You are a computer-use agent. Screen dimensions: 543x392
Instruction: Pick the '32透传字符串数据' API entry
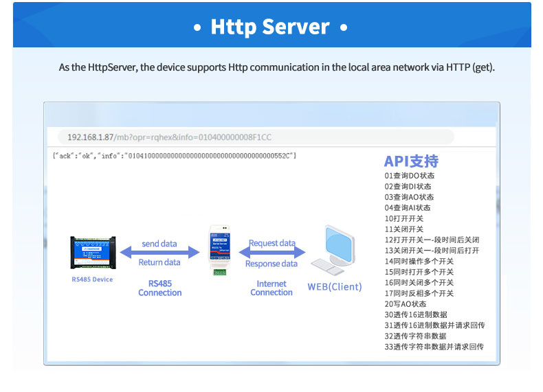(x=415, y=336)
